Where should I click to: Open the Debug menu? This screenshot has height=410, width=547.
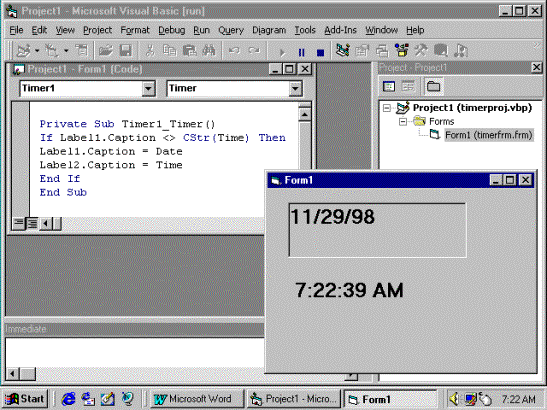click(x=171, y=30)
